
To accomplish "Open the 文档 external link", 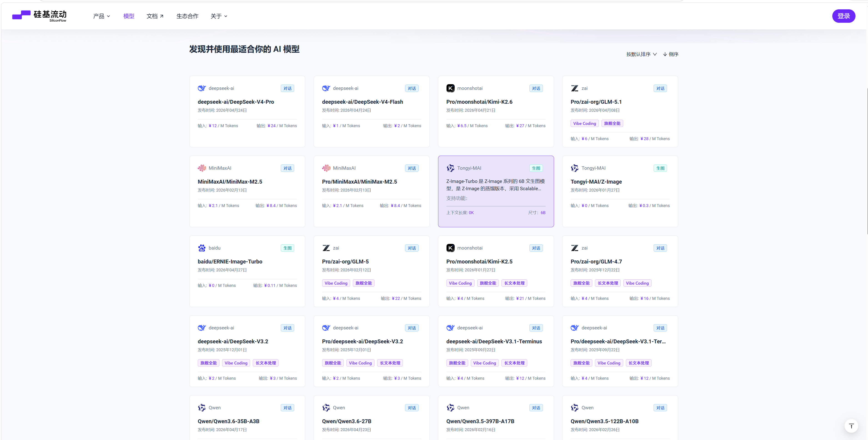I will coord(155,16).
